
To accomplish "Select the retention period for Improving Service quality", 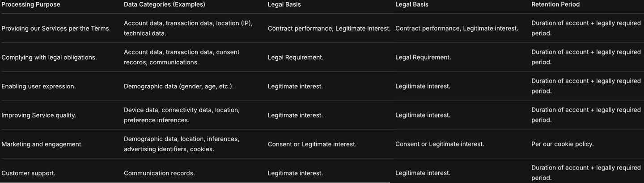I will (x=586, y=115).
